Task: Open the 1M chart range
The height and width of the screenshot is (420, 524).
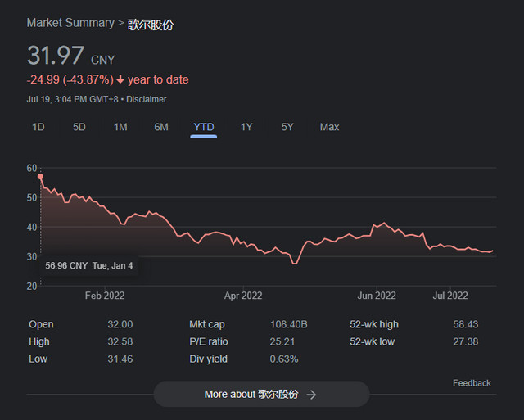Action: tap(120, 127)
